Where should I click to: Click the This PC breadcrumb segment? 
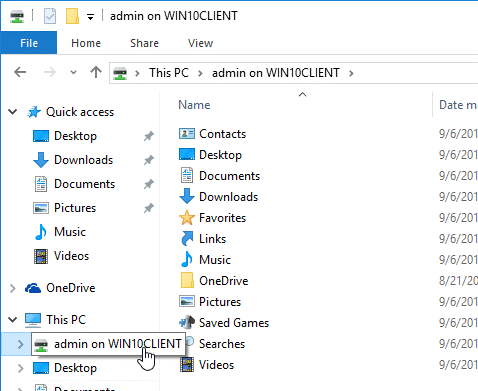[x=169, y=73]
